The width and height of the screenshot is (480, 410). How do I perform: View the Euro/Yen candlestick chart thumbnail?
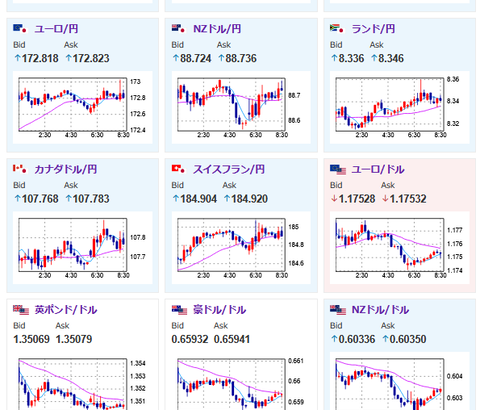[x=83, y=107]
